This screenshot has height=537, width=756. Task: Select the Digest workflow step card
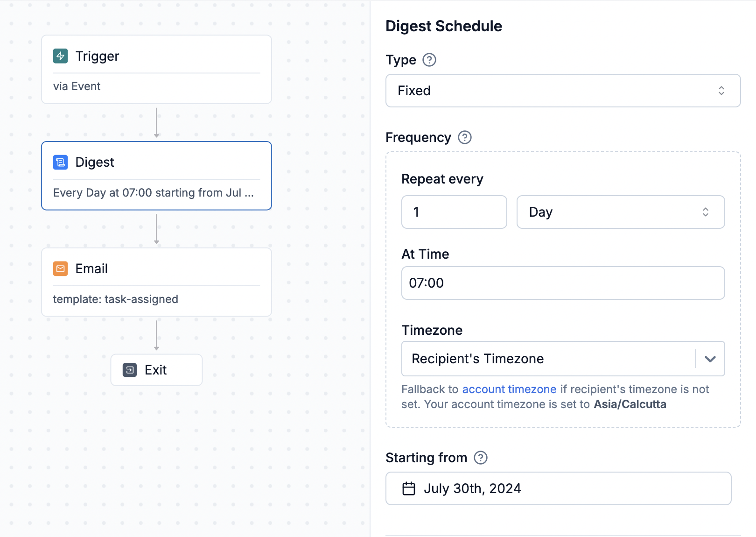point(156,176)
